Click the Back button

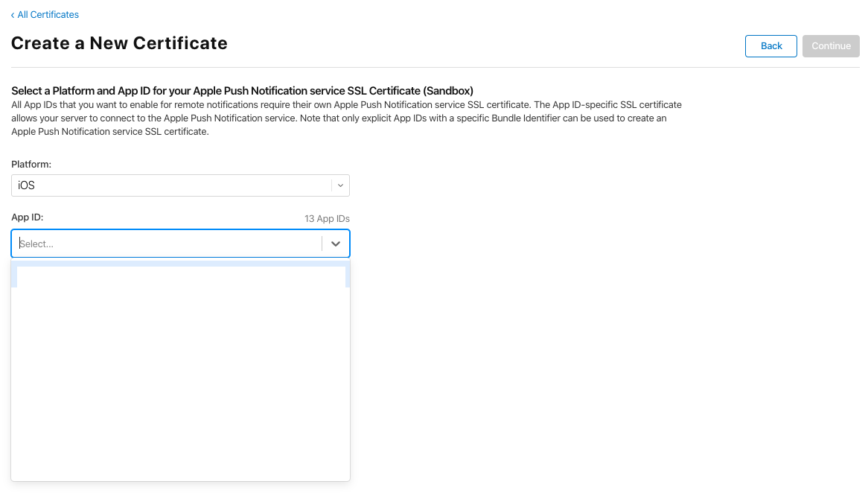tap(770, 46)
